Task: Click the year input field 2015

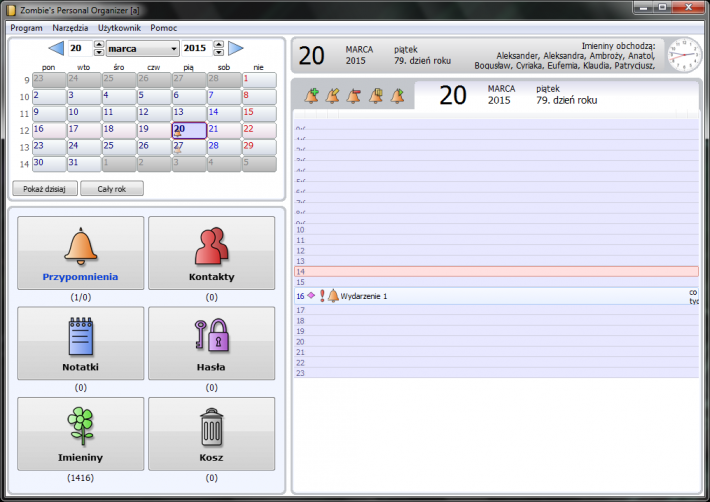Action: pos(197,48)
